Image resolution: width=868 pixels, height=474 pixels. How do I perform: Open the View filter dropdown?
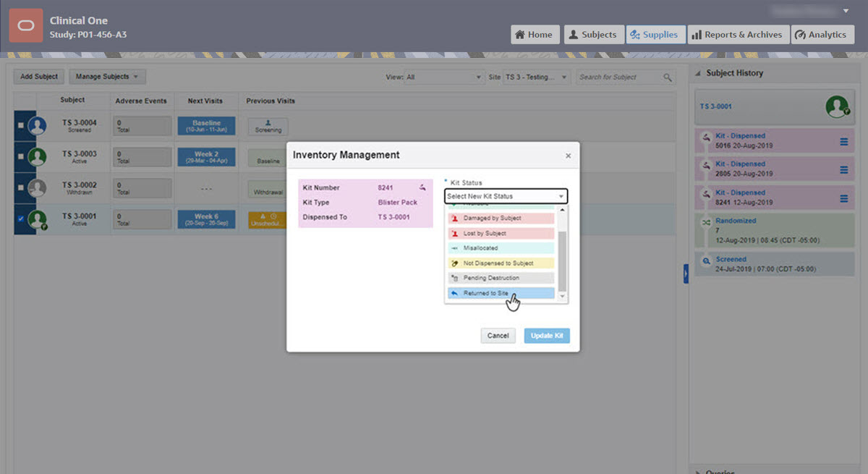444,77
